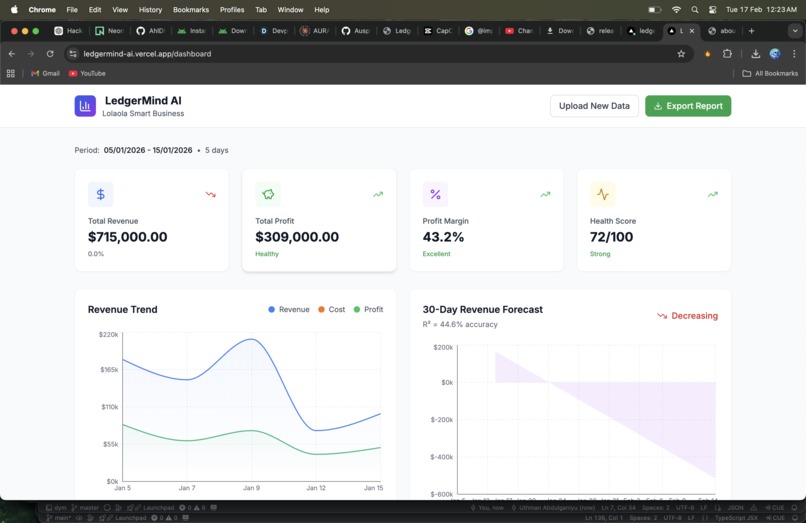The width and height of the screenshot is (806, 523).
Task: Toggle Revenue series in chart legend
Action: pos(289,310)
